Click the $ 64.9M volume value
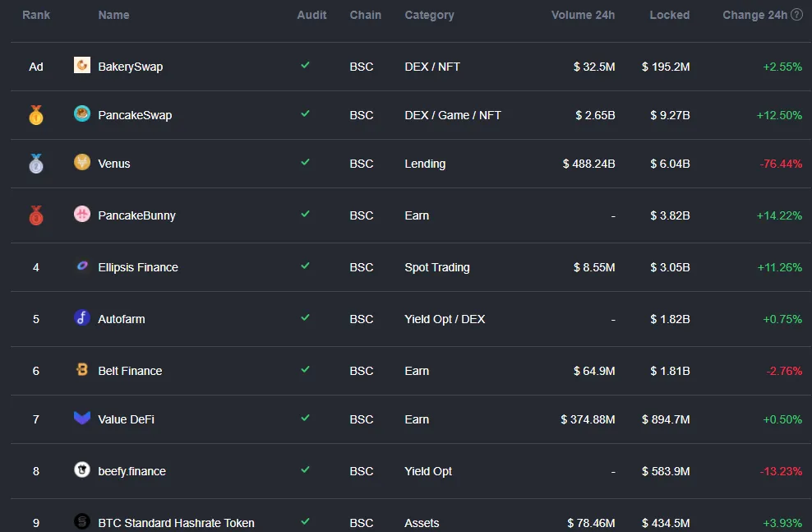This screenshot has width=812, height=532. click(x=594, y=371)
